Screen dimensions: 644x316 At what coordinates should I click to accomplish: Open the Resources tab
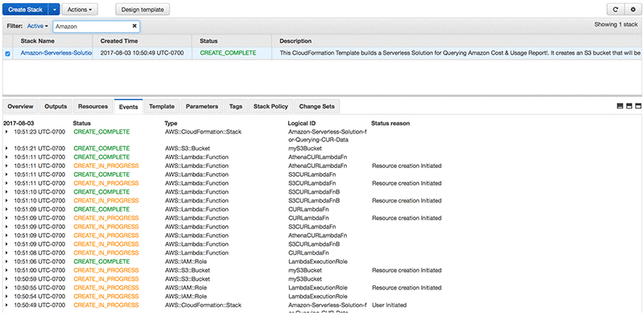93,106
